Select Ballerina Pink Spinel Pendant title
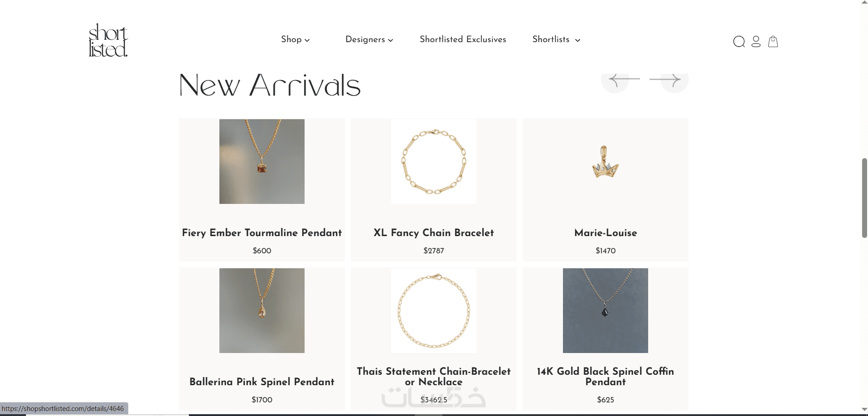Image resolution: width=868 pixels, height=416 pixels. coord(262,382)
